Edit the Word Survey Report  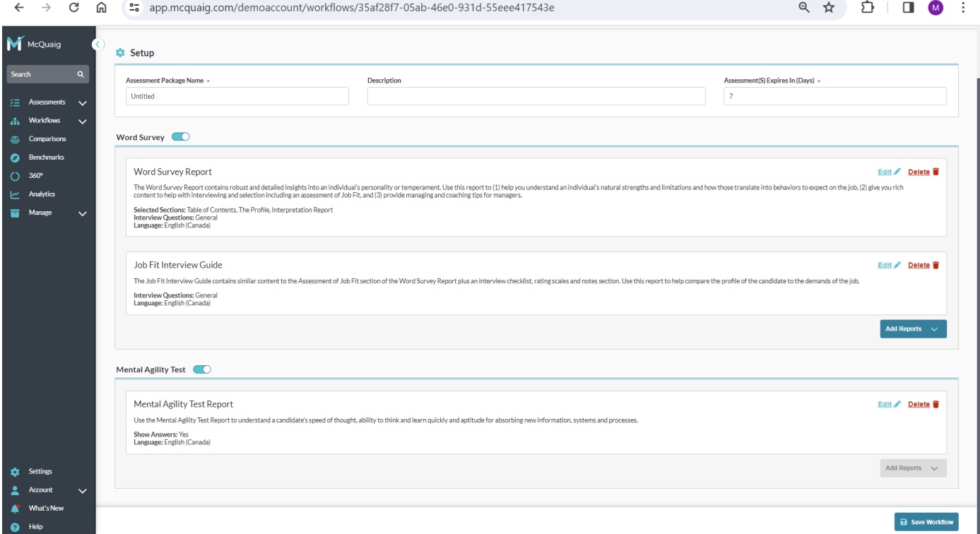[889, 172]
